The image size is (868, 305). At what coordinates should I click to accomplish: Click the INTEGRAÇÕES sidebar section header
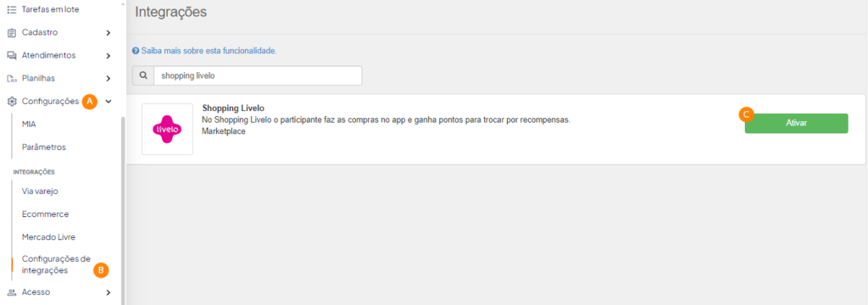click(x=34, y=172)
